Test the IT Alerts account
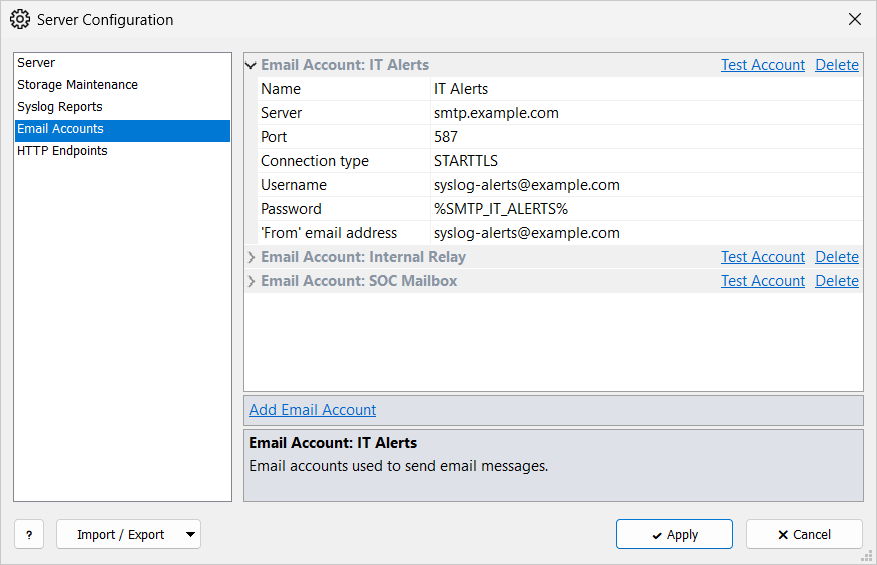 (763, 65)
